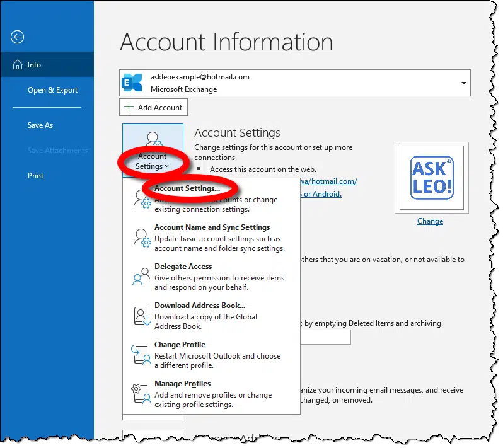This screenshot has height=448, width=503.
Task: Click the Microsoft Exchange account icon
Action: coord(132,83)
